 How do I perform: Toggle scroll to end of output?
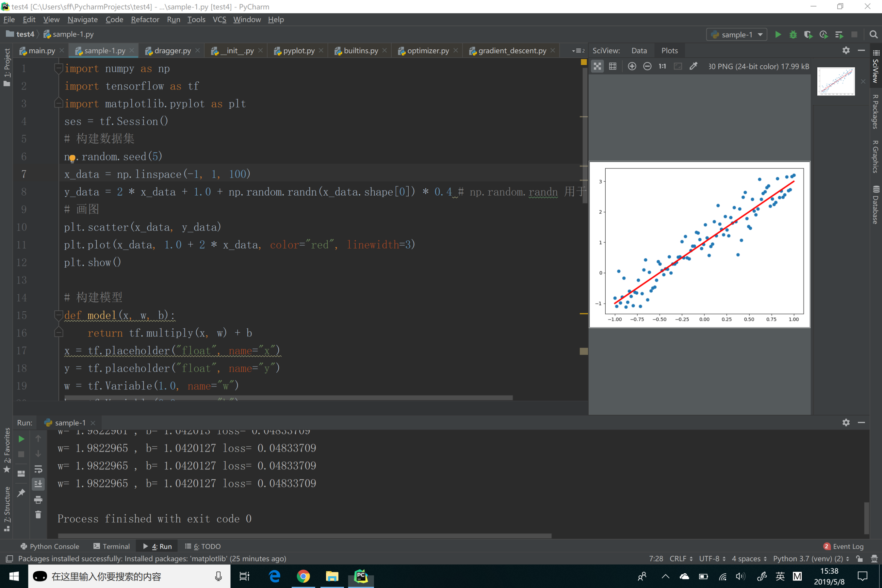[x=38, y=484]
